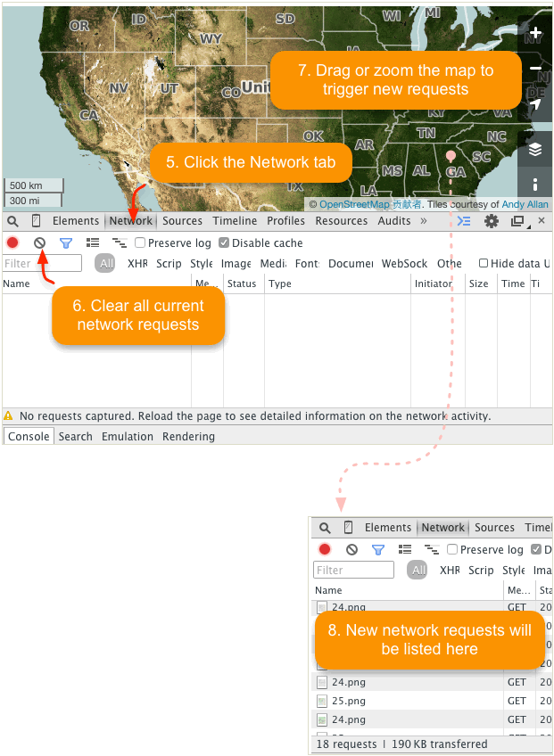The width and height of the screenshot is (554, 756).
Task: Open DevTools settings gear
Action: coord(492,221)
